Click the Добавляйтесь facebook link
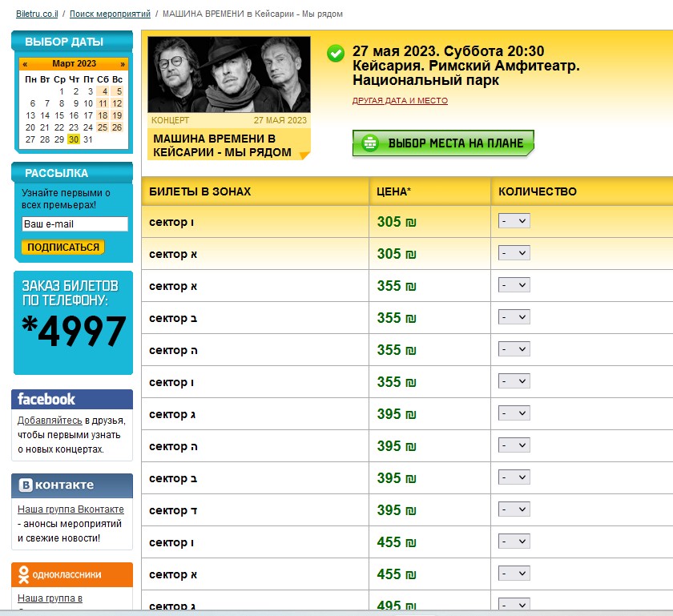 coord(50,421)
